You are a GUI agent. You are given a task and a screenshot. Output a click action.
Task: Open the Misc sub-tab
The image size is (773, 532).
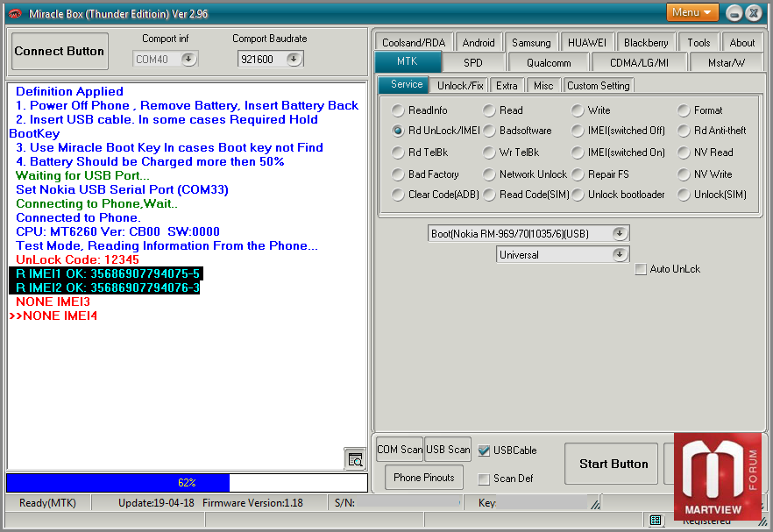(543, 85)
